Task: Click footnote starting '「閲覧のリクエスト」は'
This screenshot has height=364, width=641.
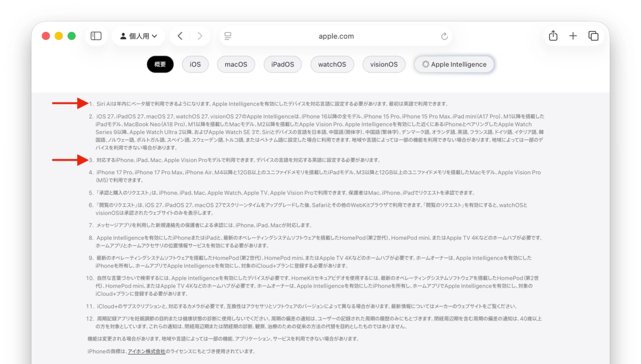Action: pos(311,209)
